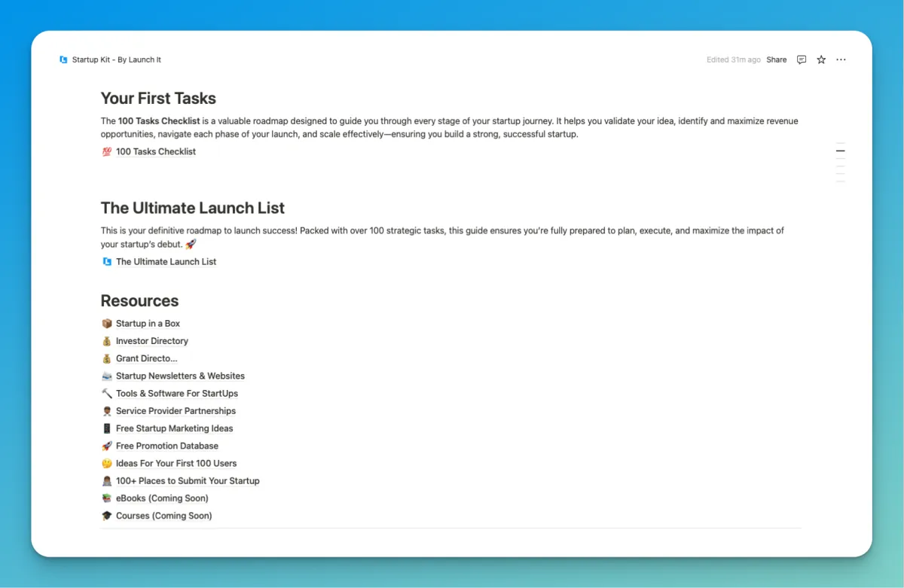This screenshot has height=588, width=904.
Task: Open the three-dot more options menu
Action: coord(841,59)
